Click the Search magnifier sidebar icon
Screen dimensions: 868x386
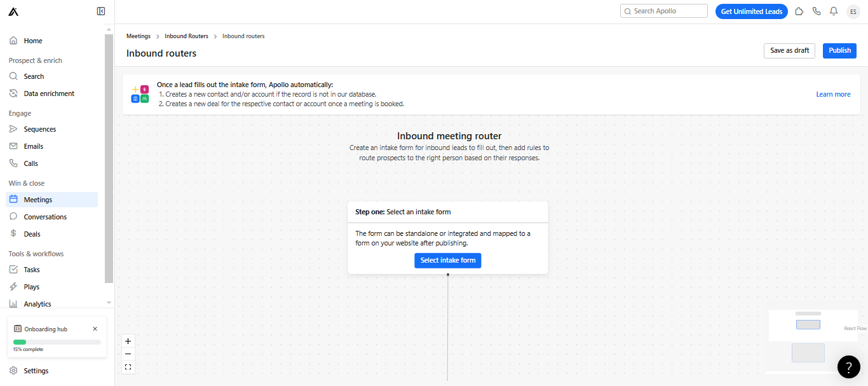click(x=13, y=76)
